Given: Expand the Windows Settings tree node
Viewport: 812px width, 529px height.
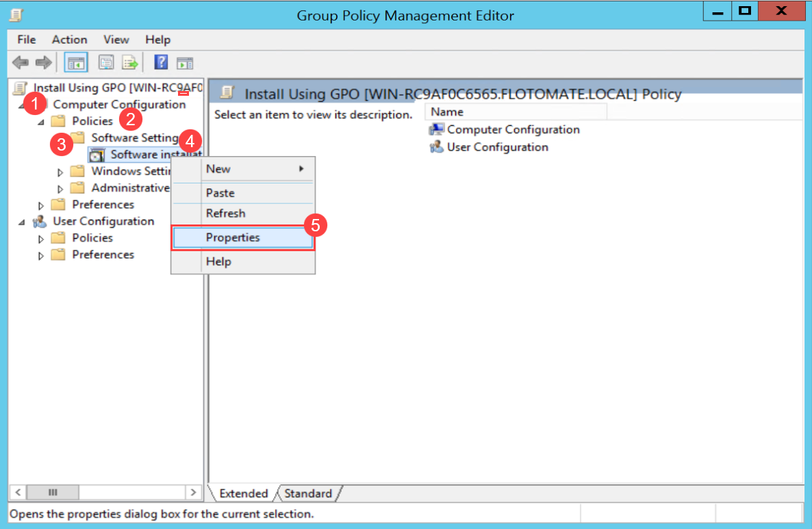Looking at the screenshot, I should pos(60,172).
